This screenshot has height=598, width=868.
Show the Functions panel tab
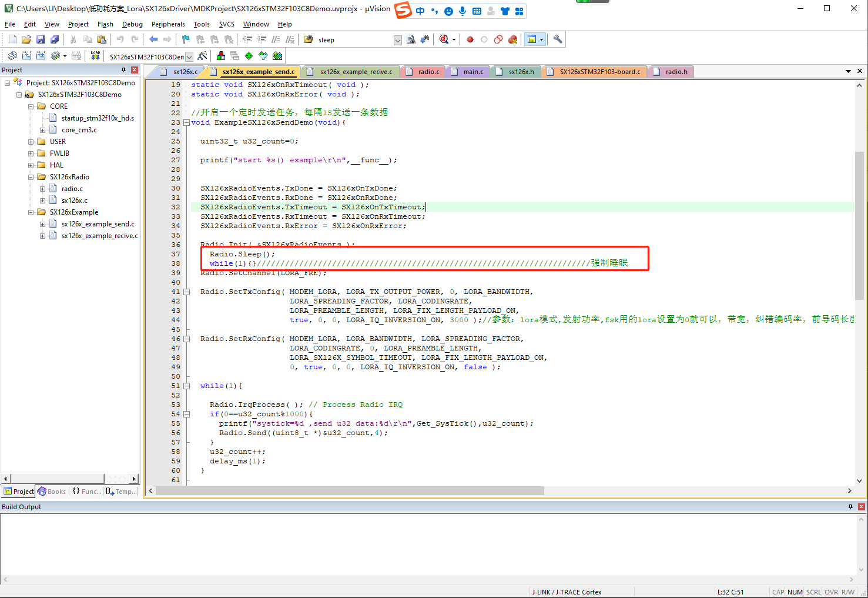86,492
